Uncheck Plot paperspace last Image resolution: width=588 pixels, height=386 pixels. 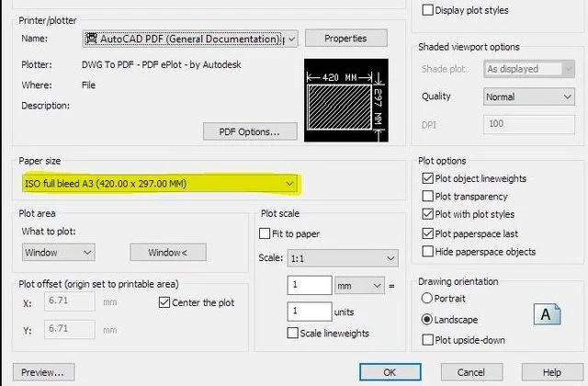pos(427,233)
